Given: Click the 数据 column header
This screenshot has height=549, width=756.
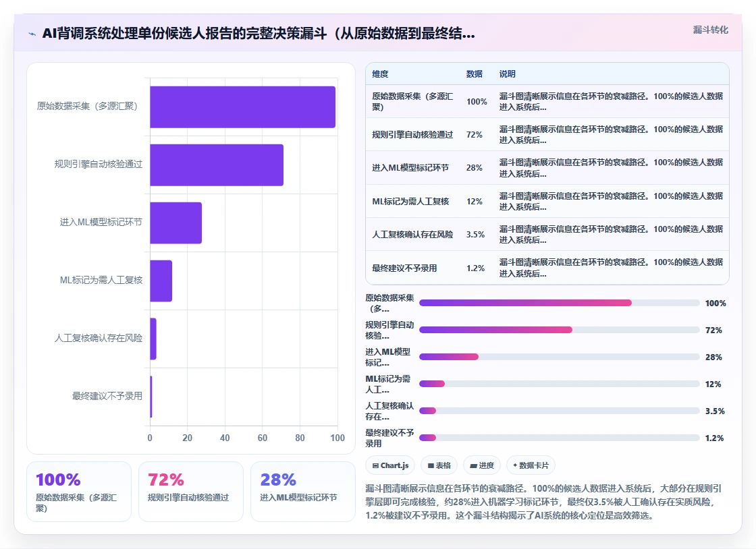Looking at the screenshot, I should (474, 74).
